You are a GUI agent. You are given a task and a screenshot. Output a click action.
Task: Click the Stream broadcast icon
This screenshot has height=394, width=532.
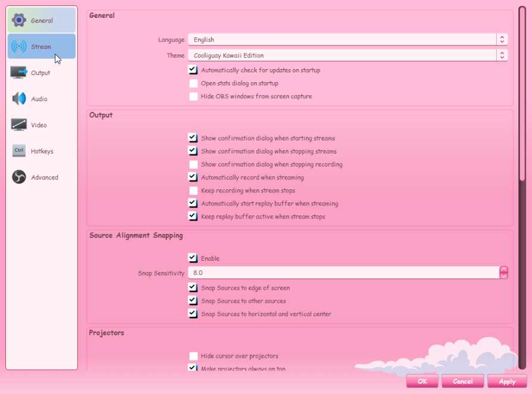pyautogui.click(x=19, y=46)
